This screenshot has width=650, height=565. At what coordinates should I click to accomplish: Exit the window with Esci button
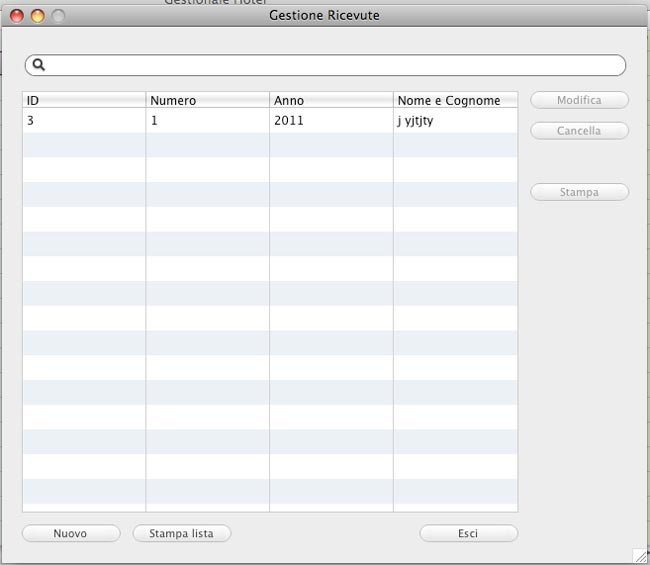(468, 533)
